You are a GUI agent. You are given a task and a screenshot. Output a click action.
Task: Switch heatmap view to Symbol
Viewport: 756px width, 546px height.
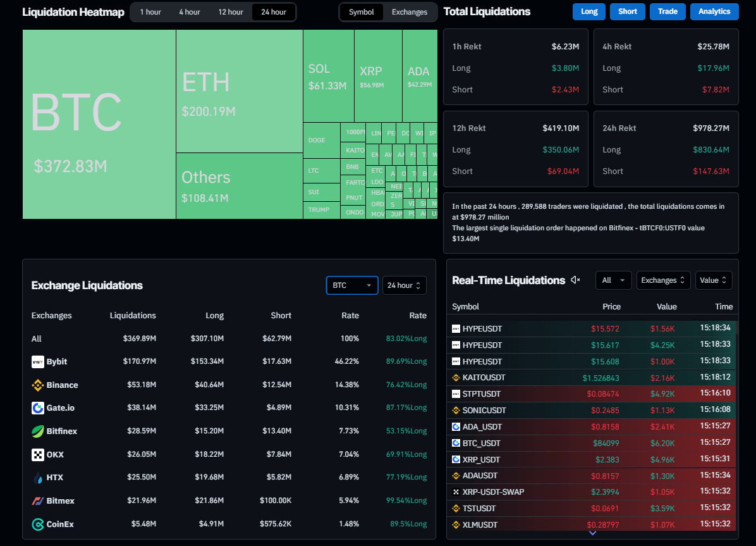click(362, 12)
